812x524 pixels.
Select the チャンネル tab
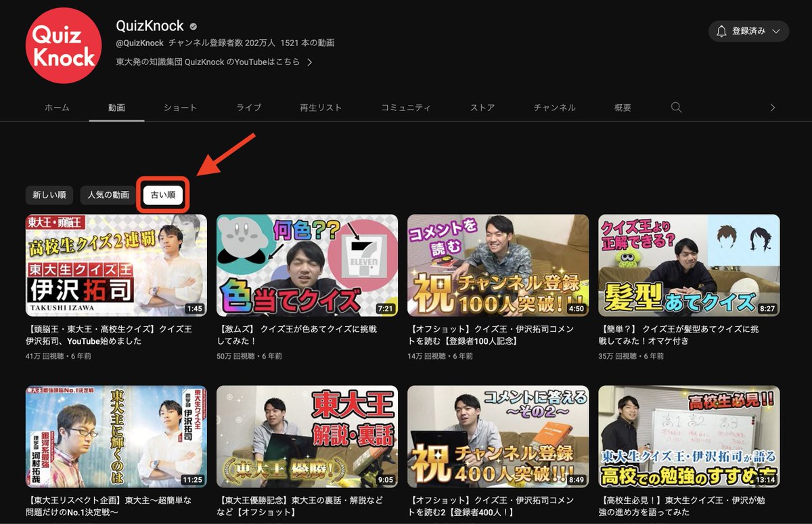[x=554, y=108]
